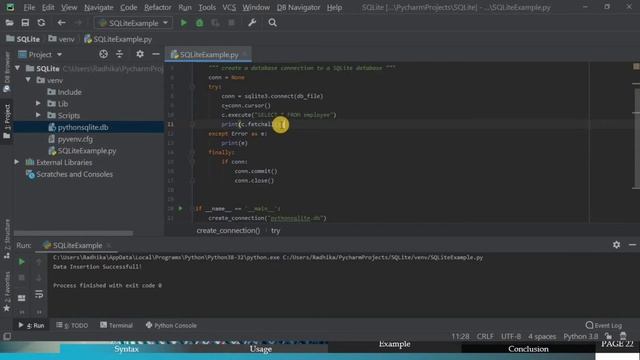Click the stop icon in Run panel
Image resolution: width=640 pixels, height=360 pixels.
pyautogui.click(x=22, y=278)
